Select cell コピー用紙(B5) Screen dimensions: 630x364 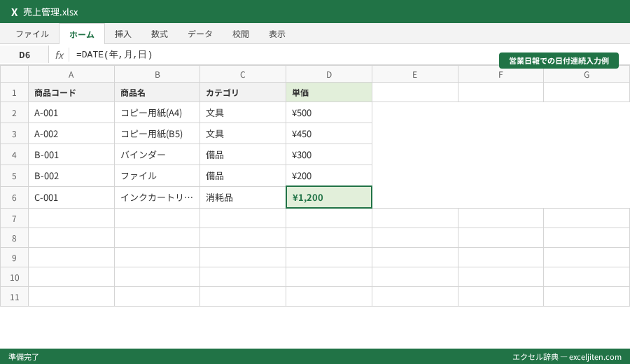157,134
